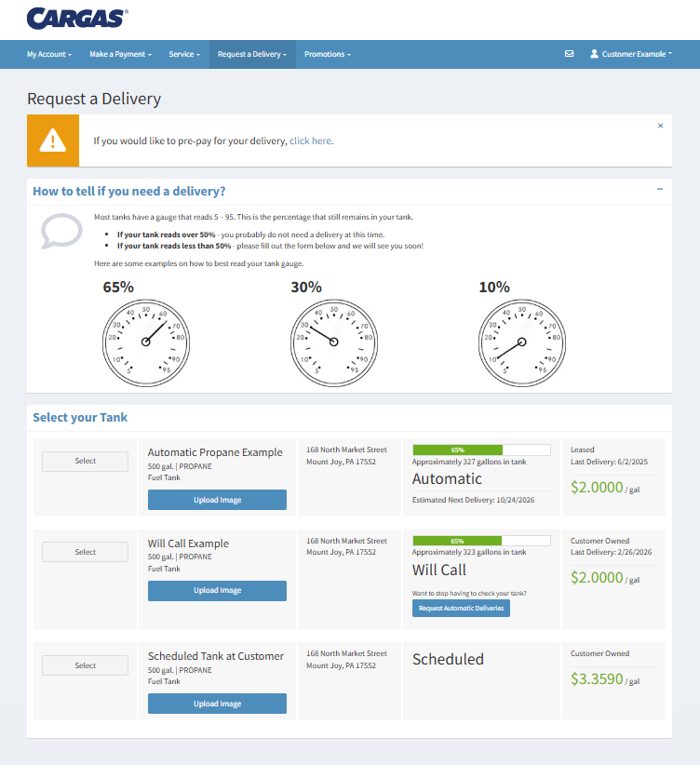Select the Automatic Propane Example tank
This screenshot has width=700, height=765.
point(85,461)
